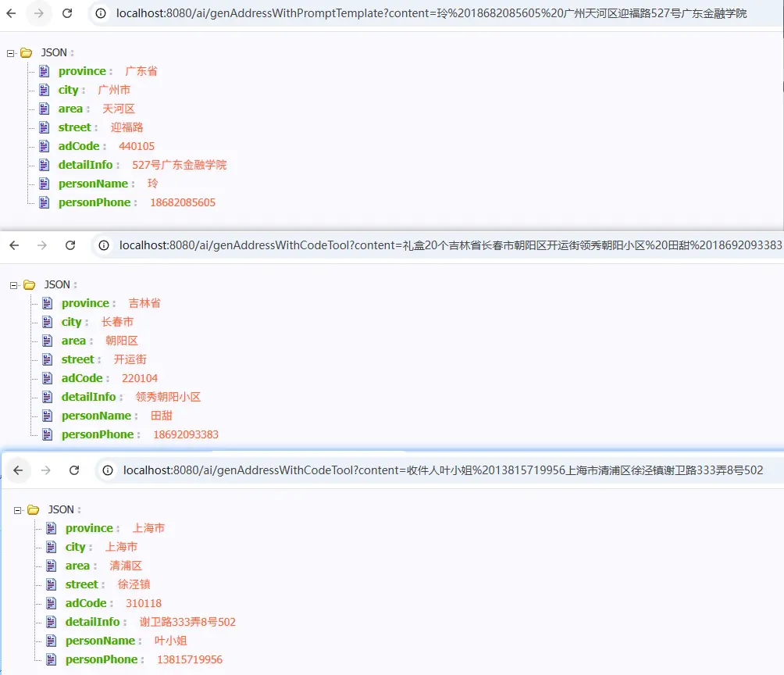Select the city entry 广州市
This screenshot has height=675, width=784.
click(114, 90)
